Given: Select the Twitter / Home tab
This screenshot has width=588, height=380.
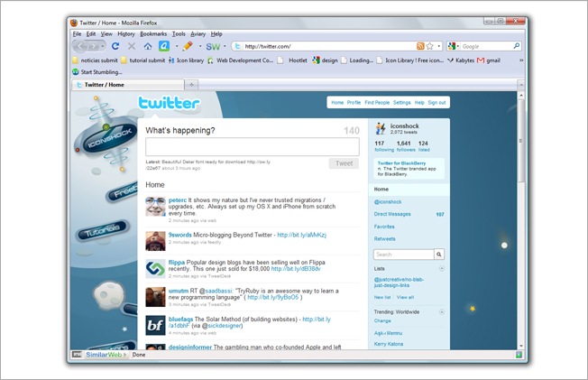Looking at the screenshot, I should [128, 85].
